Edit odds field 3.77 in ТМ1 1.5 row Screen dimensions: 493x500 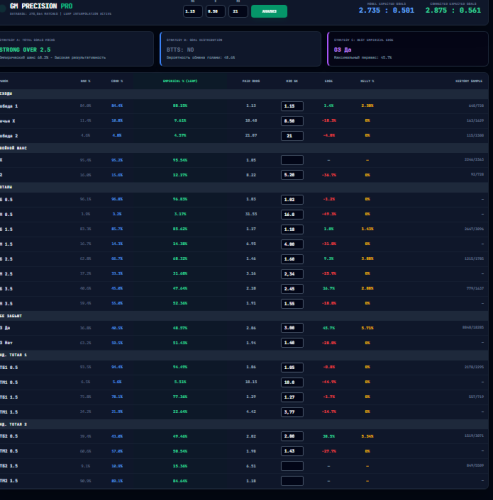coord(292,412)
